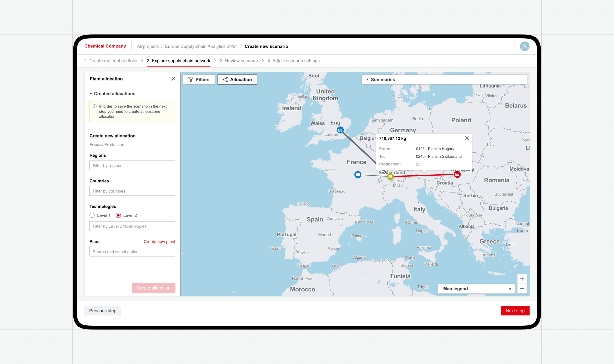Click the user profile avatar icon
The image size is (614, 364).
(524, 46)
